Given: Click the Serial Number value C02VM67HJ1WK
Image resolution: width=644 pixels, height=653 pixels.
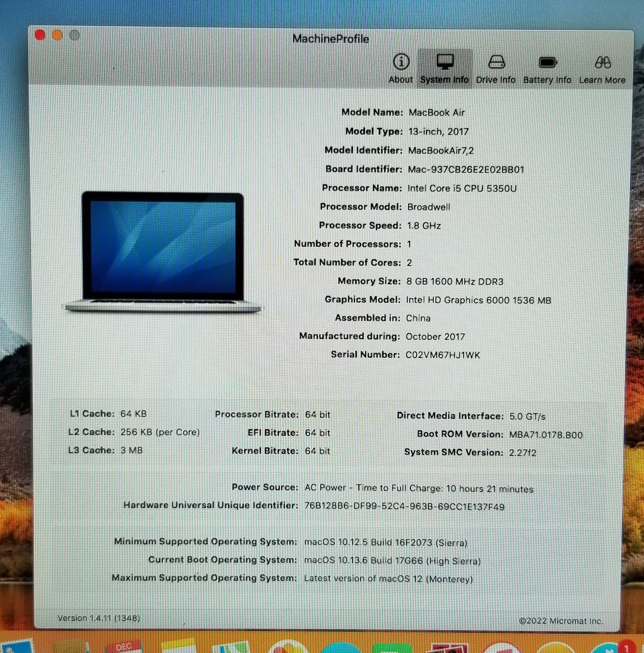Looking at the screenshot, I should point(443,355).
